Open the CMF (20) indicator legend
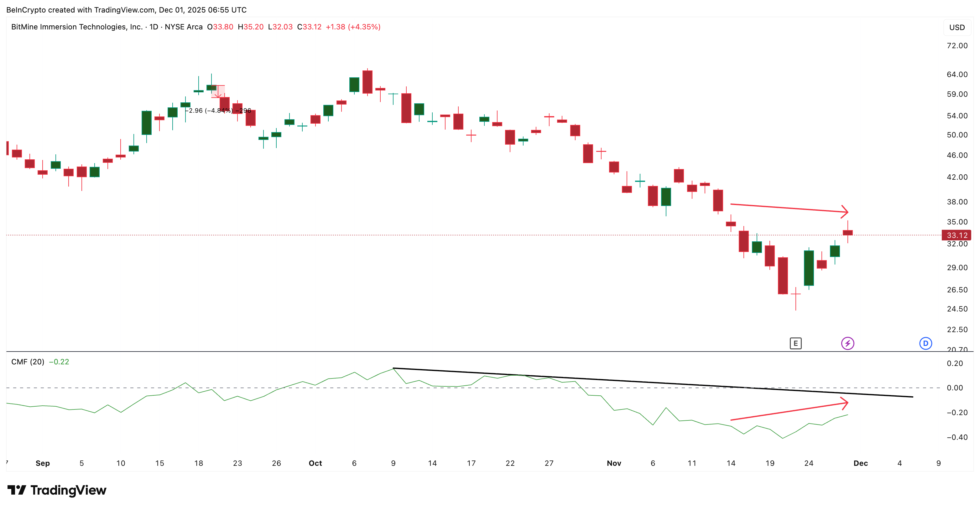Image resolution: width=980 pixels, height=509 pixels. point(28,362)
